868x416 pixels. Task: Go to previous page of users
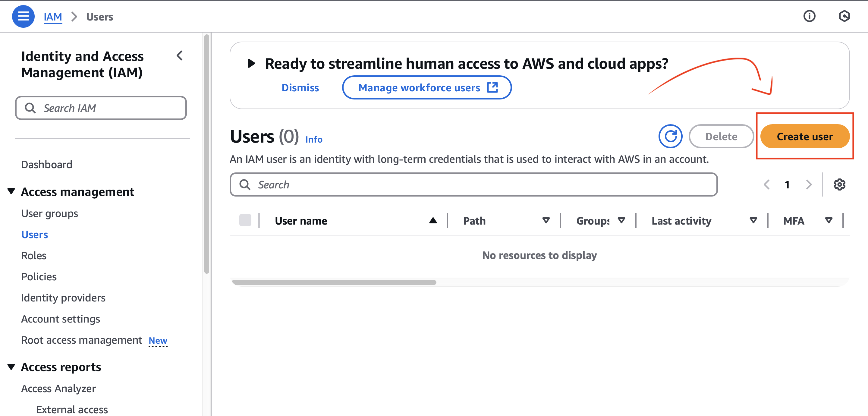point(767,185)
